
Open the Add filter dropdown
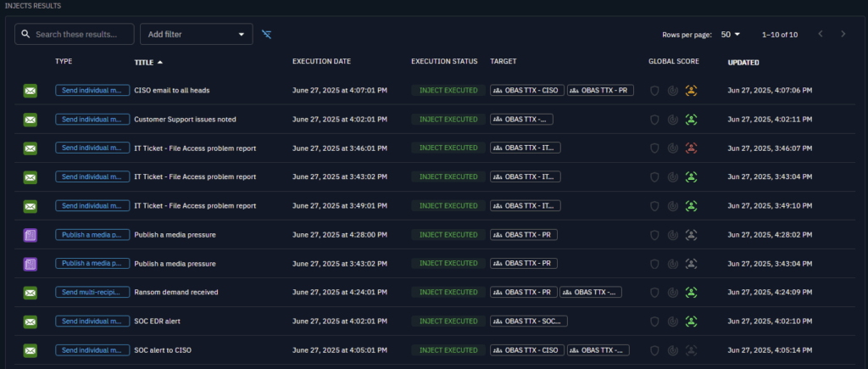pos(196,34)
